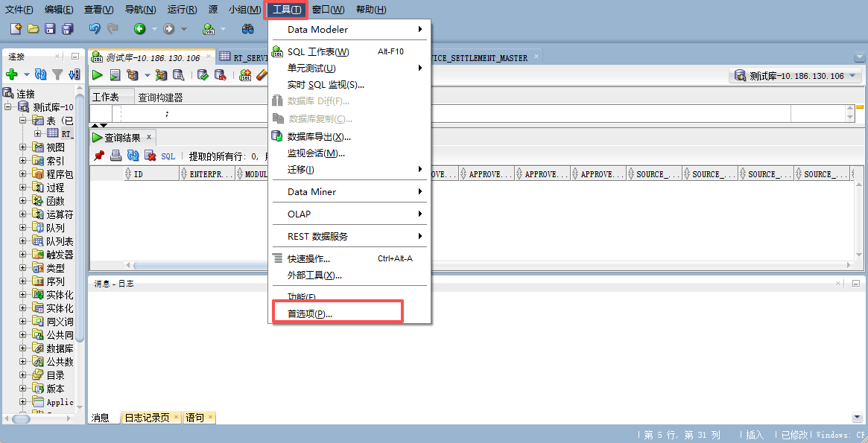This screenshot has width=868, height=443.
Task: Click the blue SQL link in results toolbar
Action: pyautogui.click(x=168, y=156)
